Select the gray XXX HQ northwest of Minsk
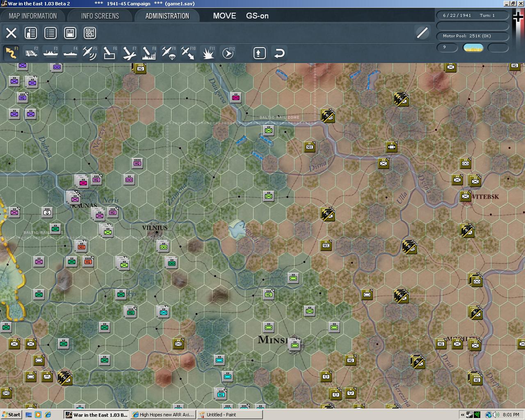The width and height of the screenshot is (525, 420). 269,294
